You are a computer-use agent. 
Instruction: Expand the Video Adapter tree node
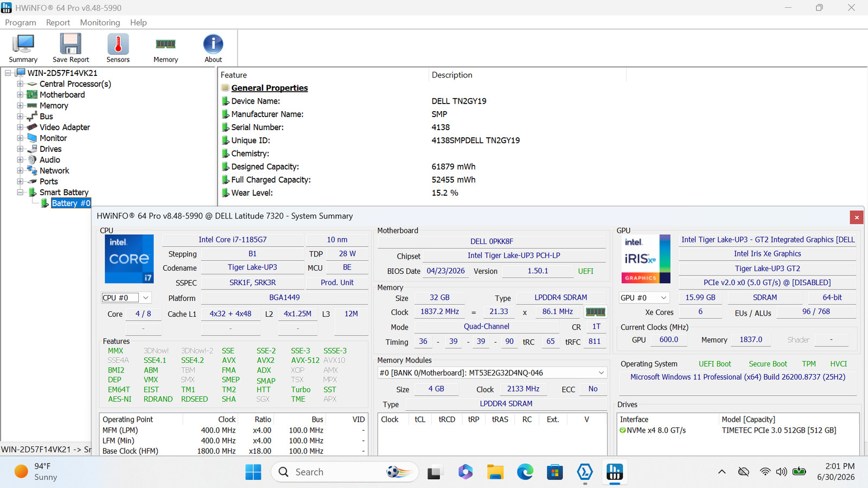click(x=20, y=127)
